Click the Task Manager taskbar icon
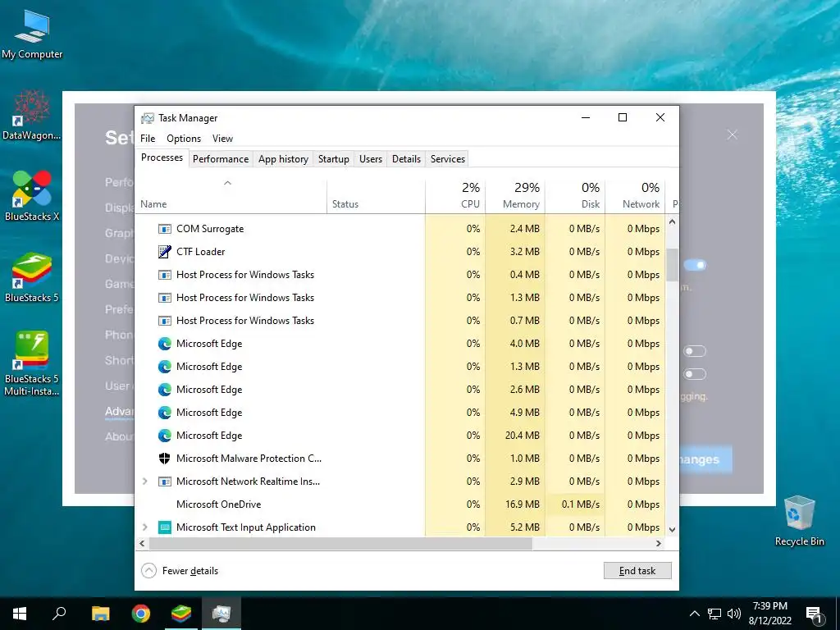Viewport: 840px width, 630px height. coord(221,614)
